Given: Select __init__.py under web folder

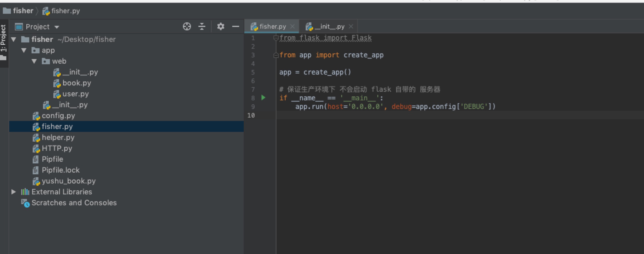Looking at the screenshot, I should pos(76,72).
